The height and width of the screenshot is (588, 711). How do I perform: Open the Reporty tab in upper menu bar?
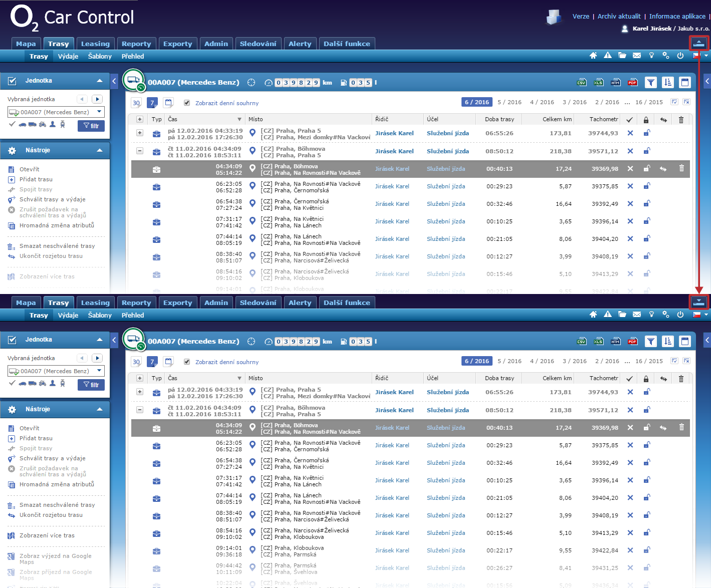coord(136,44)
